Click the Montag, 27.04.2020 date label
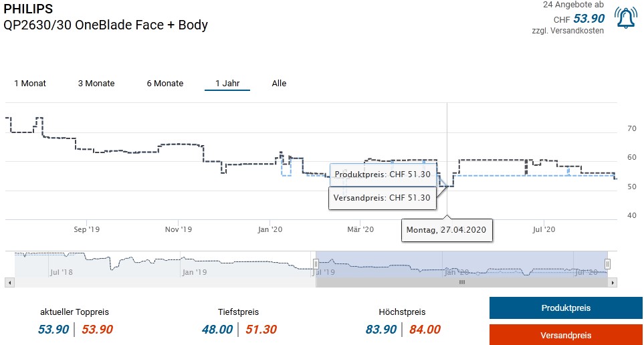 pos(447,231)
